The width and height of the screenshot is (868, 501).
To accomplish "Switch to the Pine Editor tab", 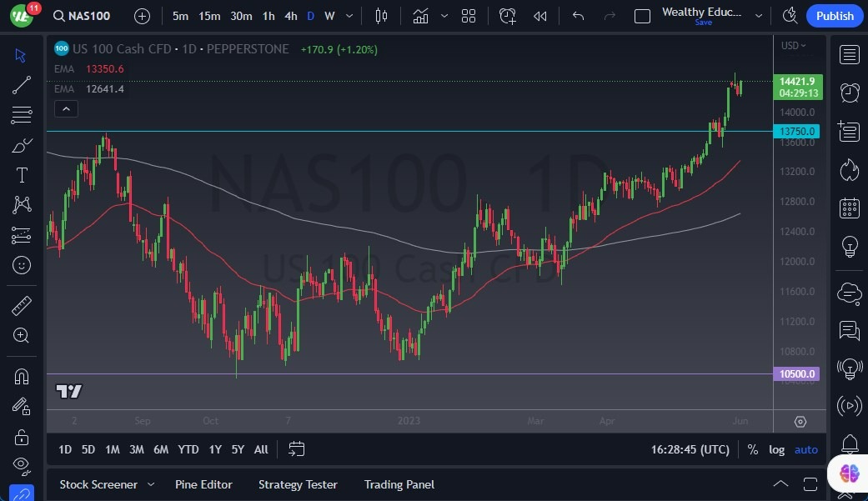I will [x=203, y=484].
